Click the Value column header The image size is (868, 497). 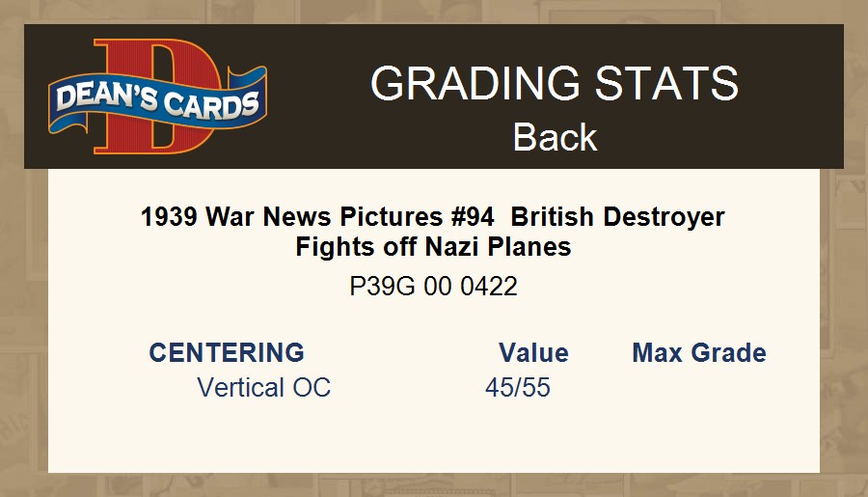pos(533,352)
